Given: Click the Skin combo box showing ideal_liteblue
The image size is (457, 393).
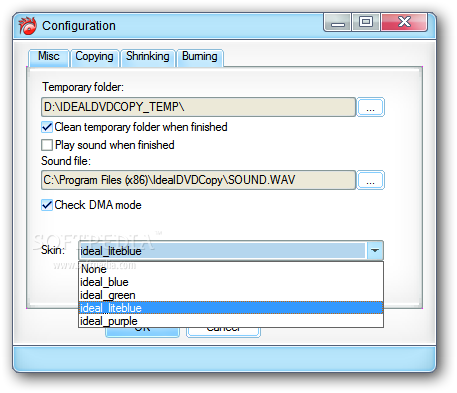Looking at the screenshot, I should [x=231, y=250].
